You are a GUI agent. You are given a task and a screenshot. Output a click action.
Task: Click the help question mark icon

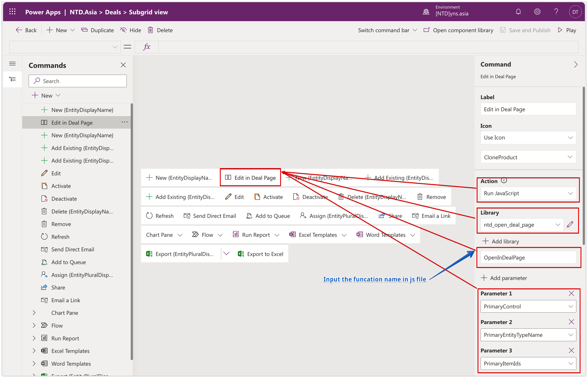(x=556, y=12)
